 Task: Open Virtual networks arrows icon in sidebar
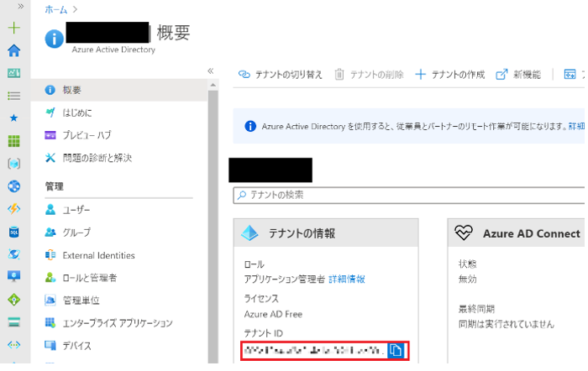coord(14,345)
